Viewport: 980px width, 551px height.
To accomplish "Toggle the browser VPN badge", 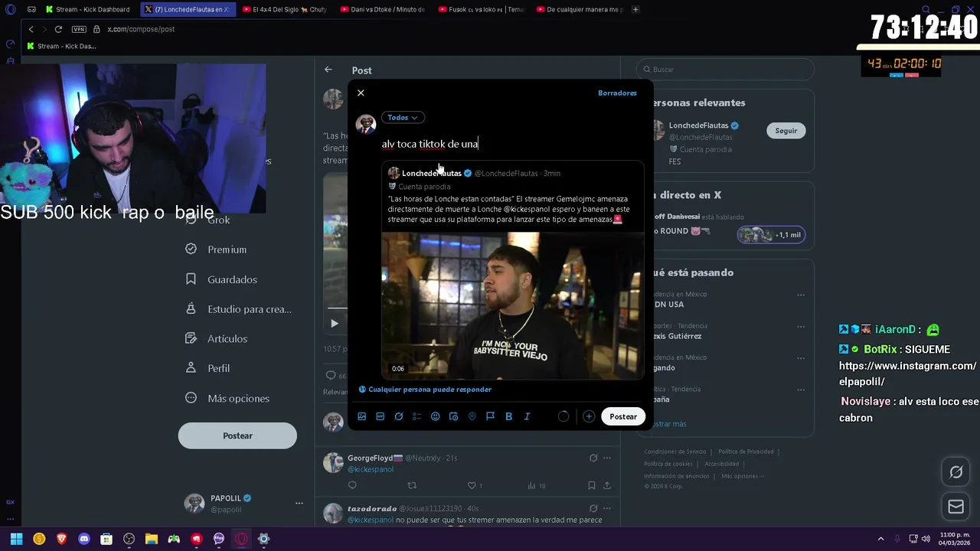I will 79,29.
